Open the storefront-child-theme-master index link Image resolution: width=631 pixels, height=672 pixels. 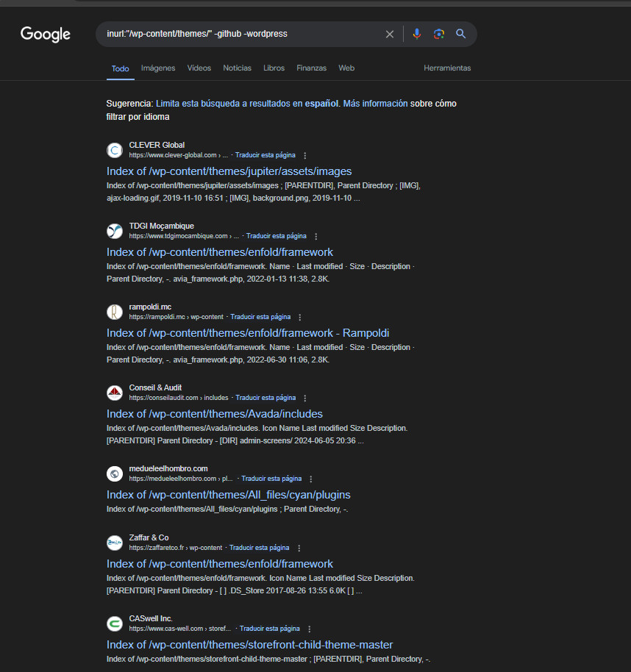[249, 645]
